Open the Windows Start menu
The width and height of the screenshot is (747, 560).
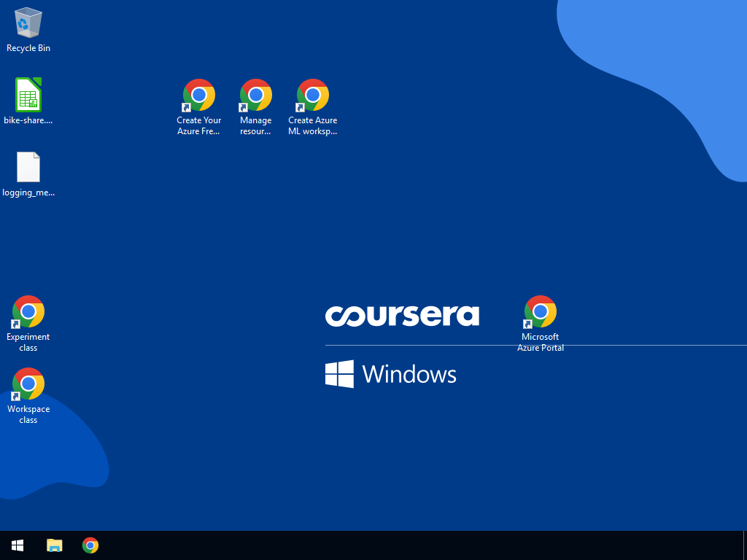18,545
